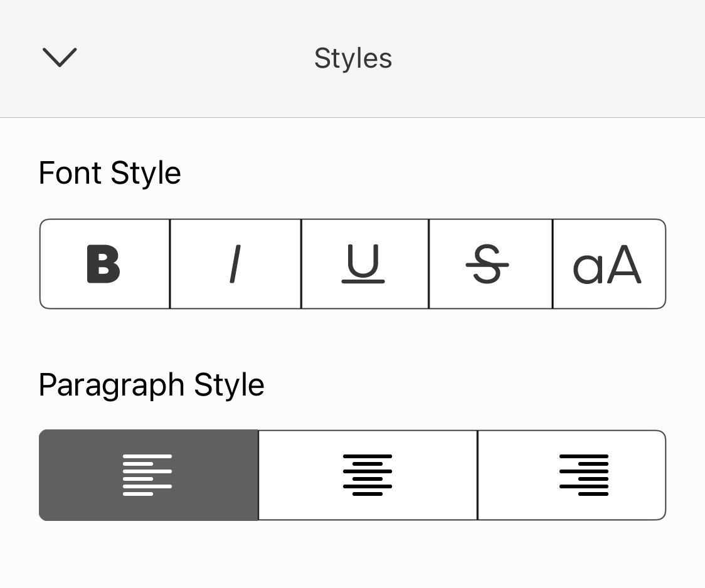The height and width of the screenshot is (588, 705).
Task: Pick the middle alignment segment
Action: click(x=368, y=475)
